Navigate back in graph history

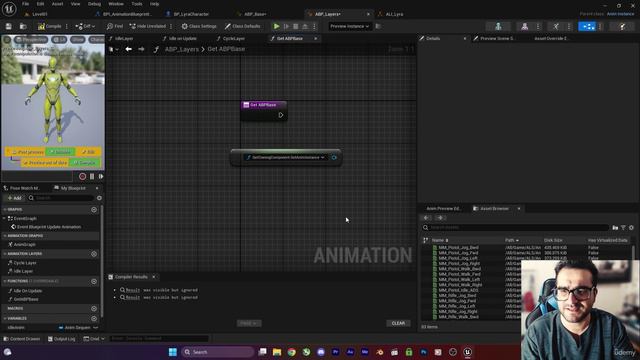129,49
